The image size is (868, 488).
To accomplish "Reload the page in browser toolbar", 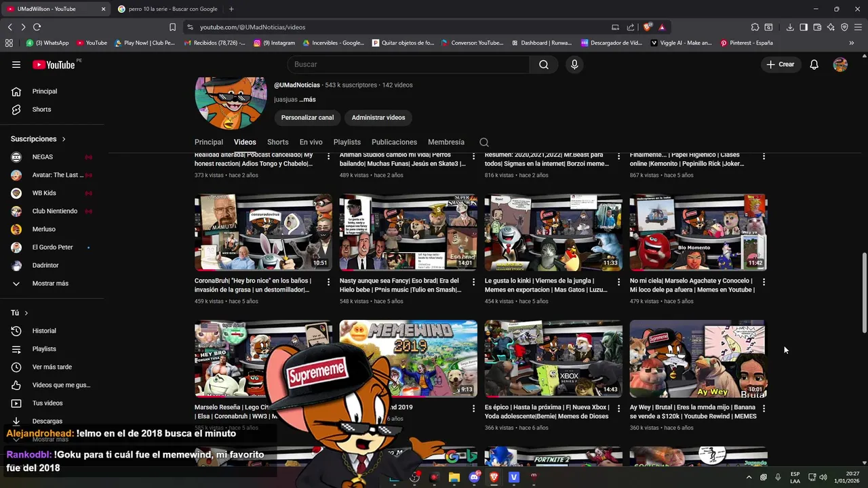I will [x=37, y=27].
